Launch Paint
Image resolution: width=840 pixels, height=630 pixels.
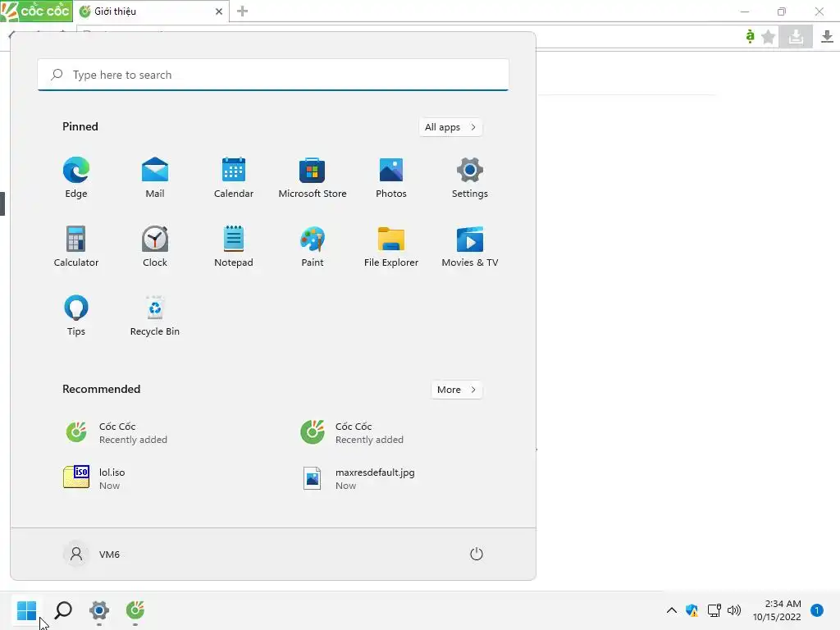(313, 246)
